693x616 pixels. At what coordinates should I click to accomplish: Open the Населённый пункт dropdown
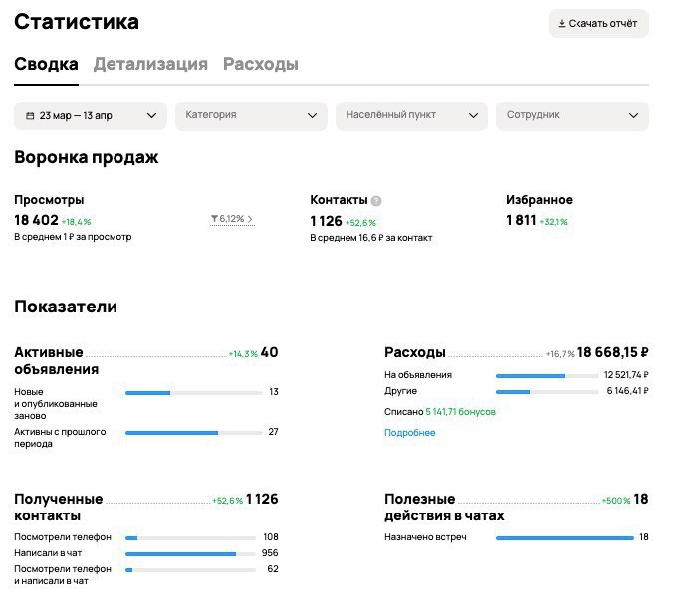point(411,116)
